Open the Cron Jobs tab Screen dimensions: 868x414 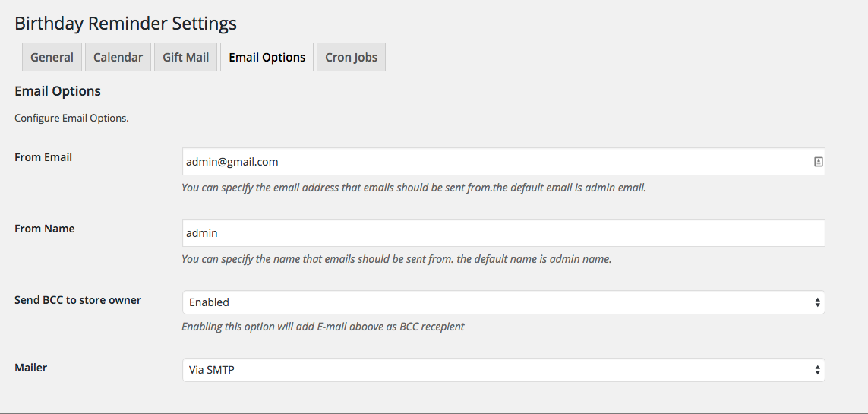click(351, 58)
